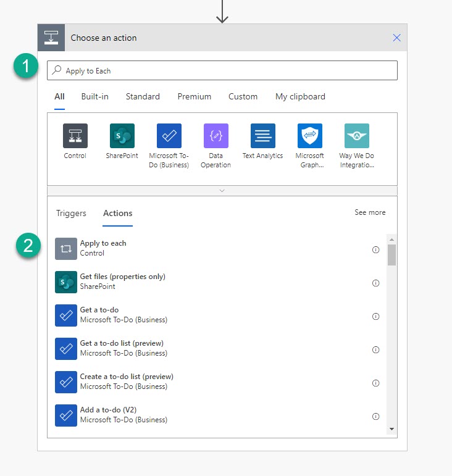
Task: Close the Choose an action panel
Action: tap(397, 38)
